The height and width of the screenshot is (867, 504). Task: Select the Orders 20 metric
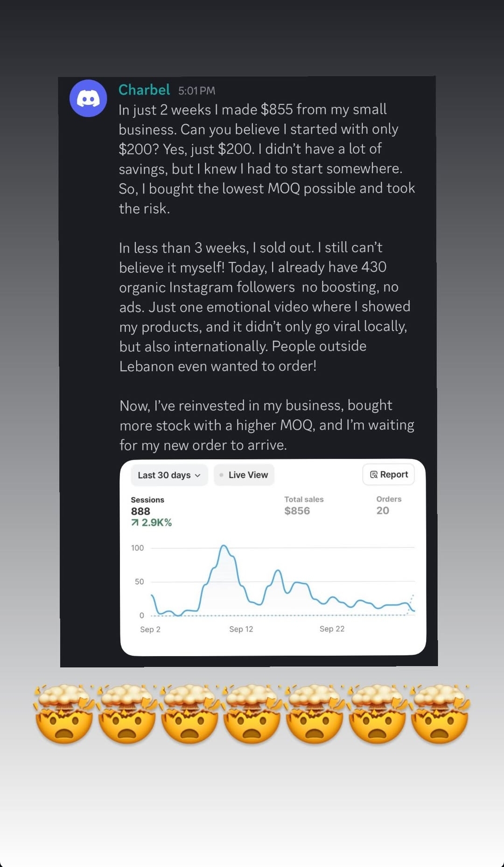coord(383,510)
